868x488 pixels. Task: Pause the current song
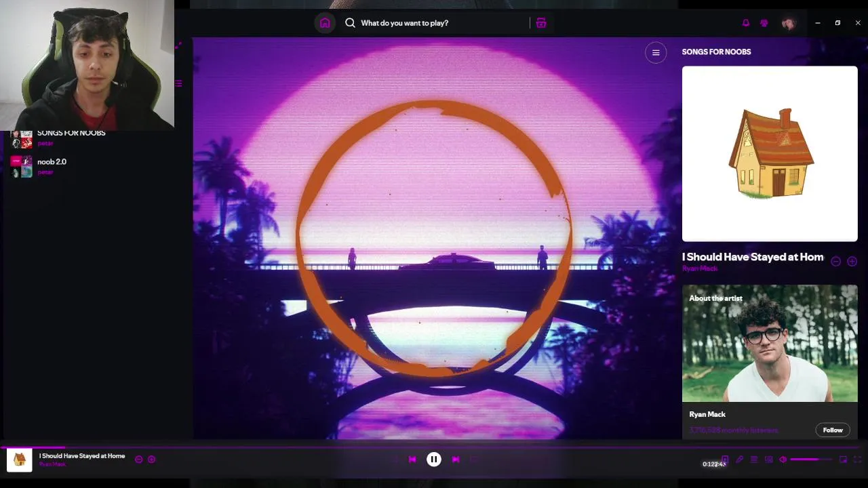[x=434, y=460]
